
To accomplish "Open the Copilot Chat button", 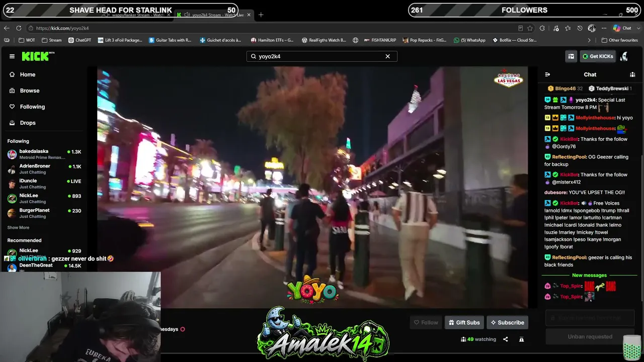I will (622, 28).
